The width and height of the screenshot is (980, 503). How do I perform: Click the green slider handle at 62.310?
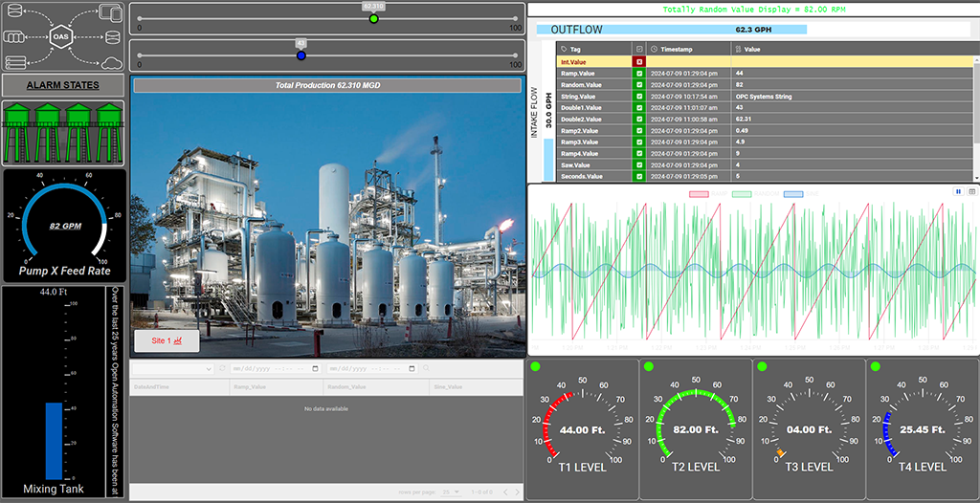374,18
